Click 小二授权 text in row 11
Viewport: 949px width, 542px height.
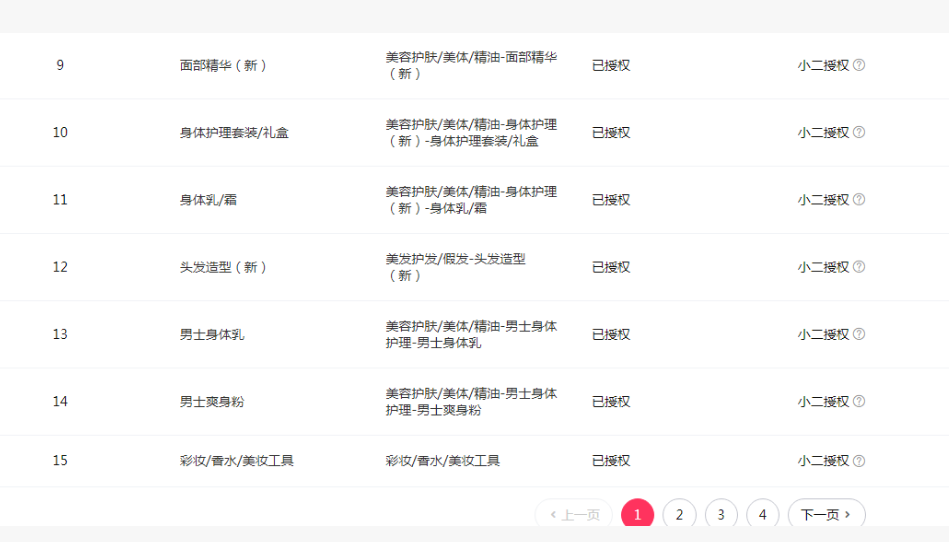click(x=823, y=199)
